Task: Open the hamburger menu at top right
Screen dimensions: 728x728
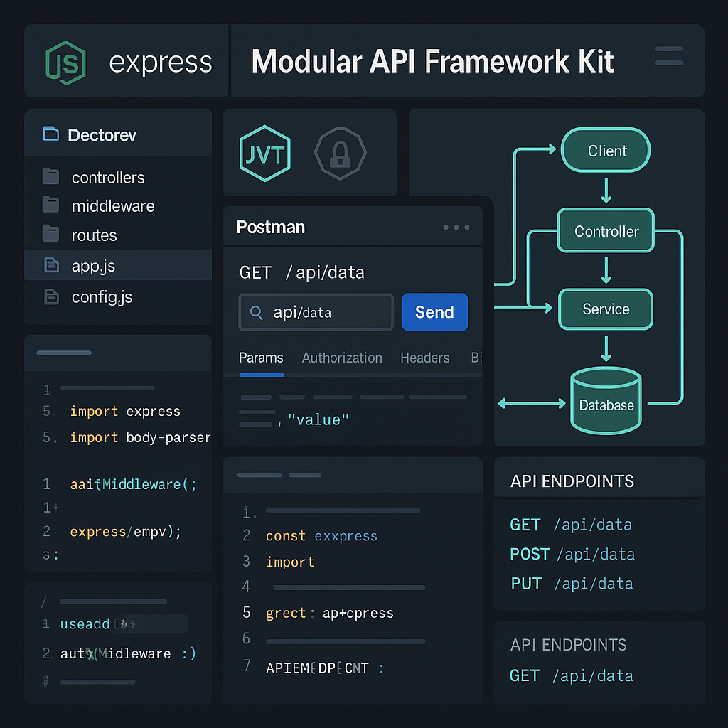Action: coord(668,55)
